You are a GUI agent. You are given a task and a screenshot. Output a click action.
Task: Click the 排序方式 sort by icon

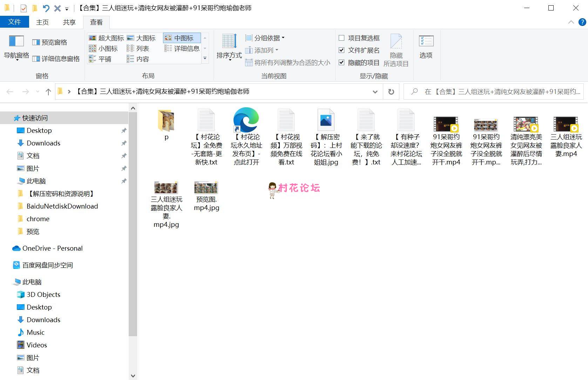229,41
